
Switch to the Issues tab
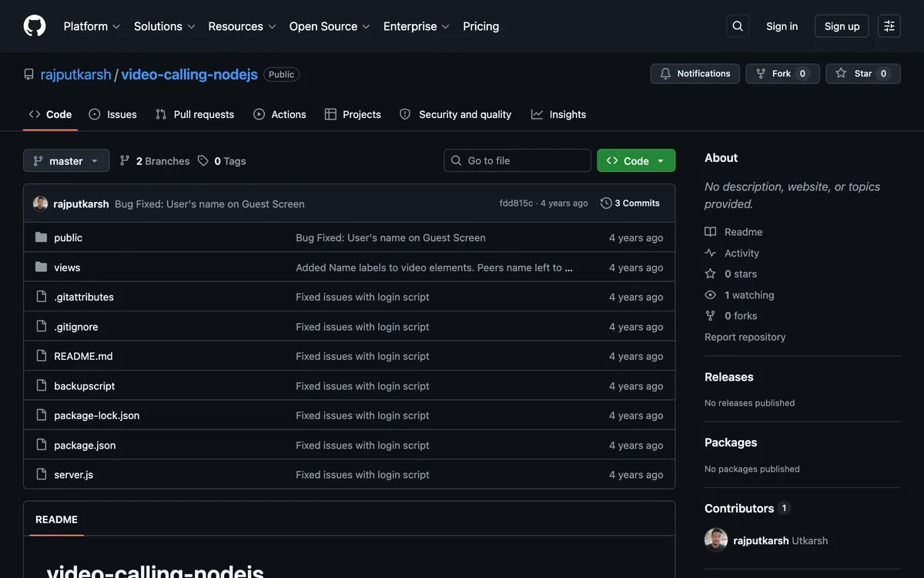click(x=112, y=114)
